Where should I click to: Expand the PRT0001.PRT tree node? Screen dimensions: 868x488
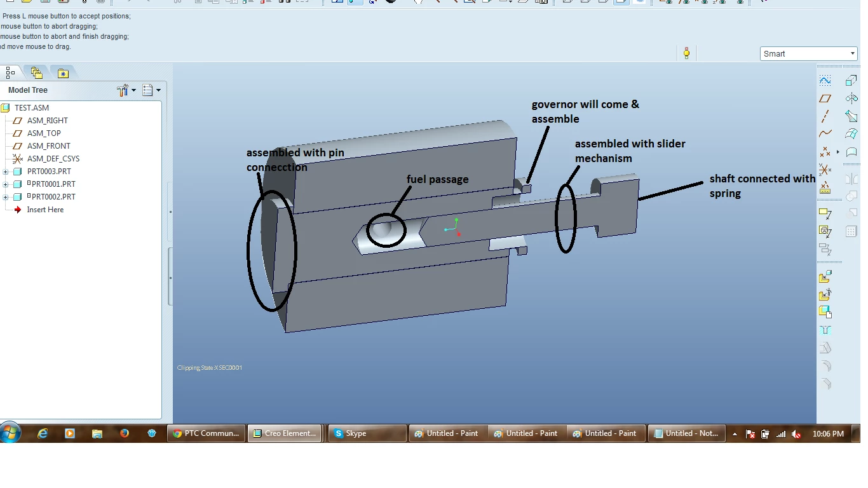point(6,184)
